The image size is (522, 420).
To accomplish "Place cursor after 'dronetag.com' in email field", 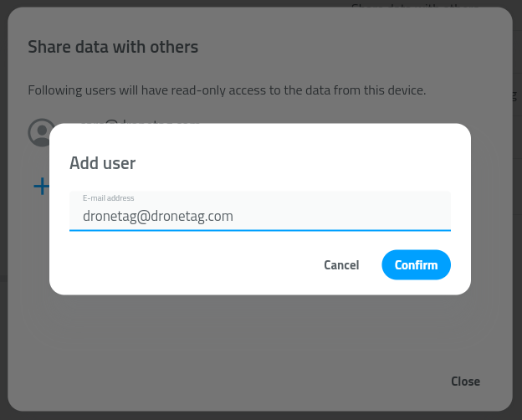I will tap(233, 216).
